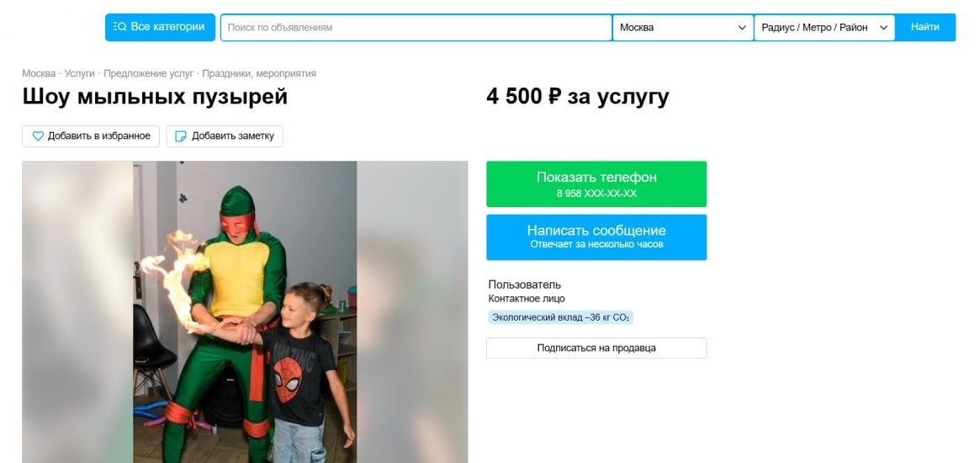Click the heart icon beside Добавить в избранное
Screen dimensions: 980x463
click(x=38, y=136)
